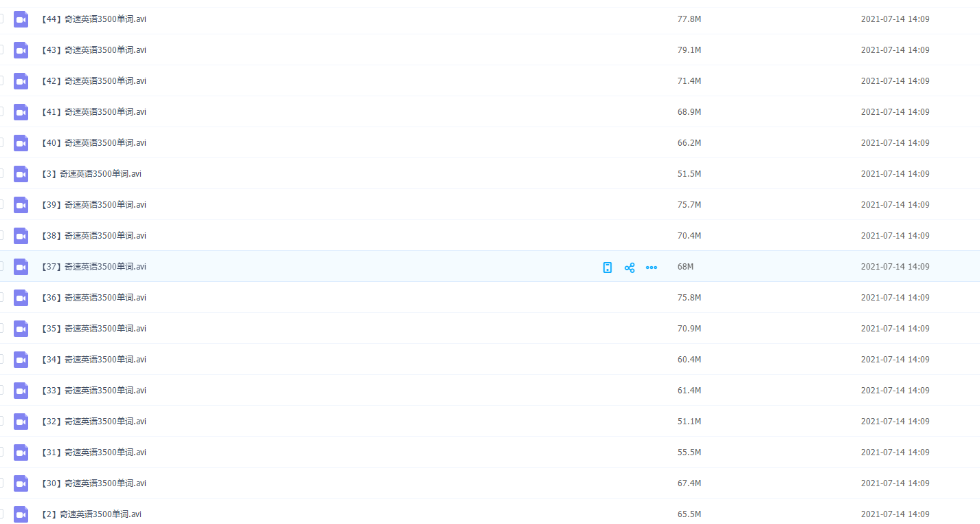This screenshot has height=524, width=980.
Task: Click the share icon for file 【37】
Action: tap(630, 268)
